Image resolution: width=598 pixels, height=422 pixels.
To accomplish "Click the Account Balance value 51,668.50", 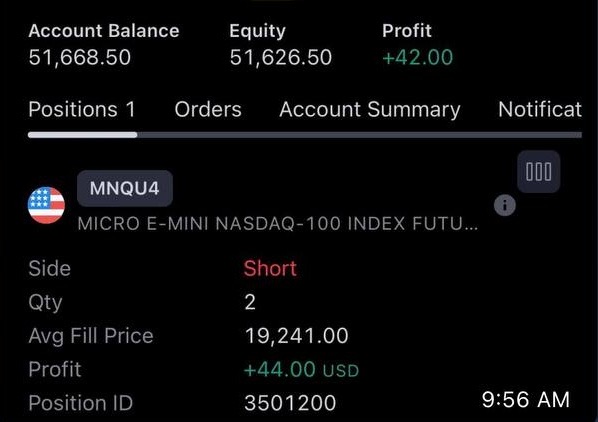I will point(80,58).
